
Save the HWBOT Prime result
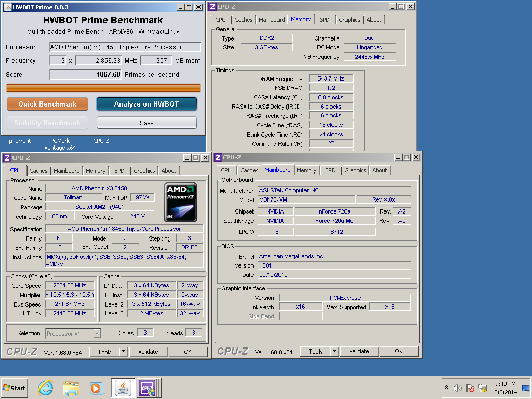point(147,123)
